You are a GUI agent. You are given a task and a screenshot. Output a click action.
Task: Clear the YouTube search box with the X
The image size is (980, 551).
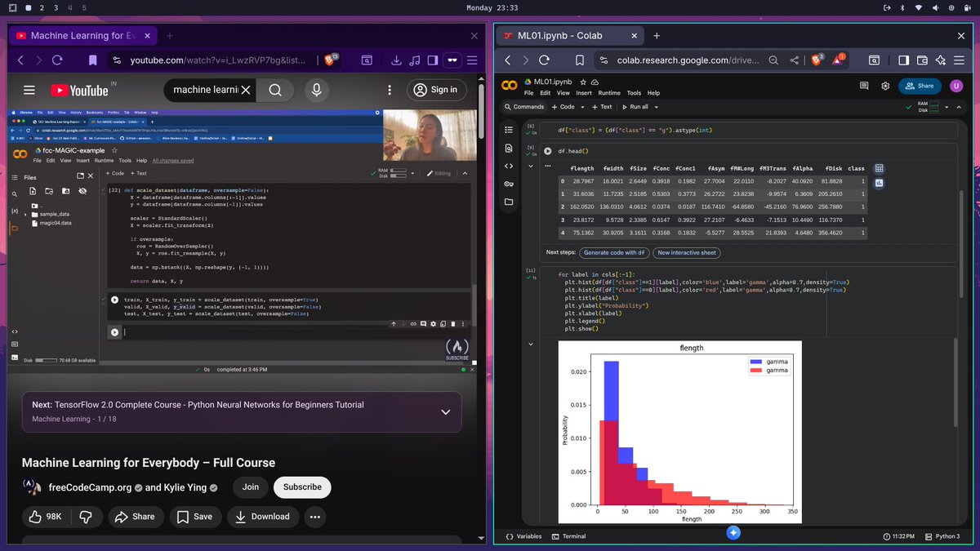click(x=245, y=90)
